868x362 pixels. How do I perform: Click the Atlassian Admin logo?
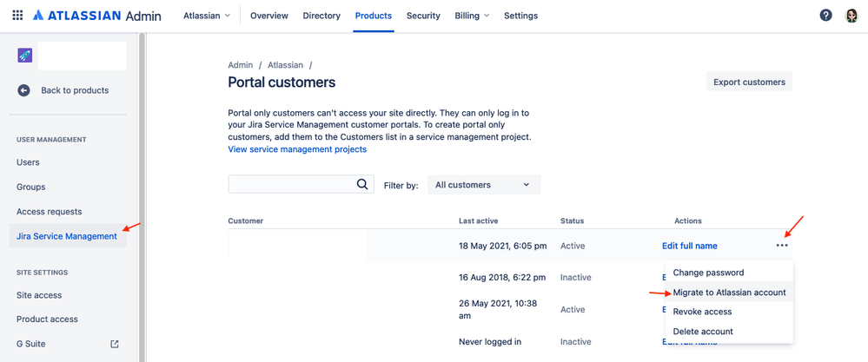(96, 16)
